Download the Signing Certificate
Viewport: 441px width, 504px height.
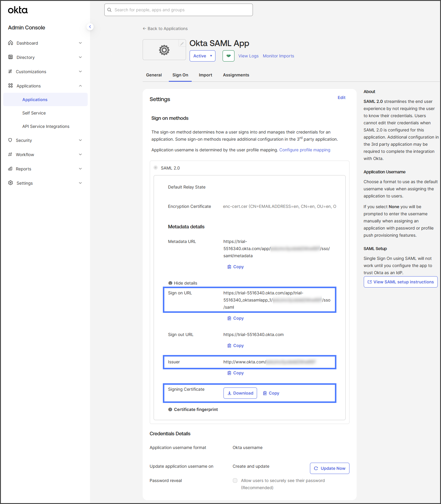click(240, 393)
